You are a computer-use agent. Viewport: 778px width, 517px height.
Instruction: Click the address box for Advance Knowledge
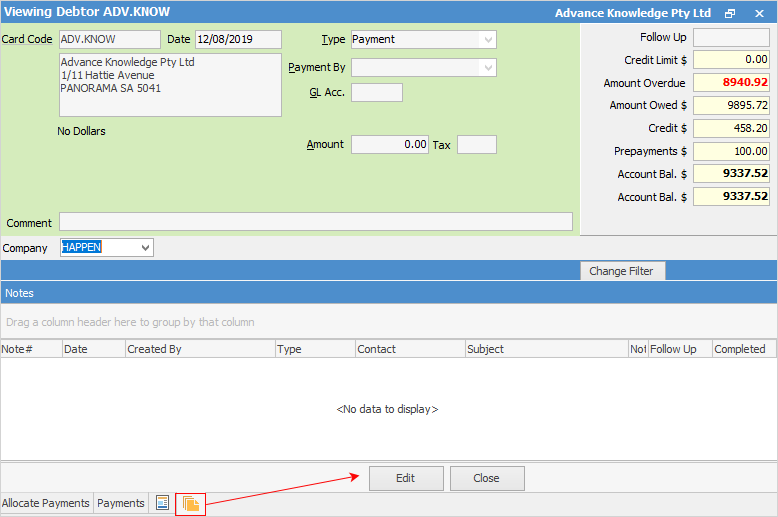[x=170, y=85]
